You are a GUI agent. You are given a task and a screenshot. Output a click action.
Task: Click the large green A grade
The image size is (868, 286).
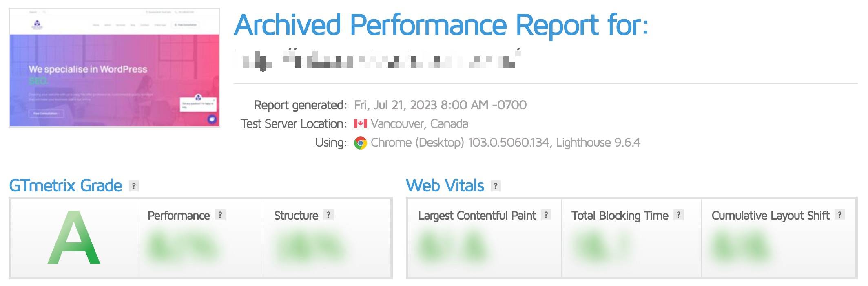pyautogui.click(x=74, y=238)
